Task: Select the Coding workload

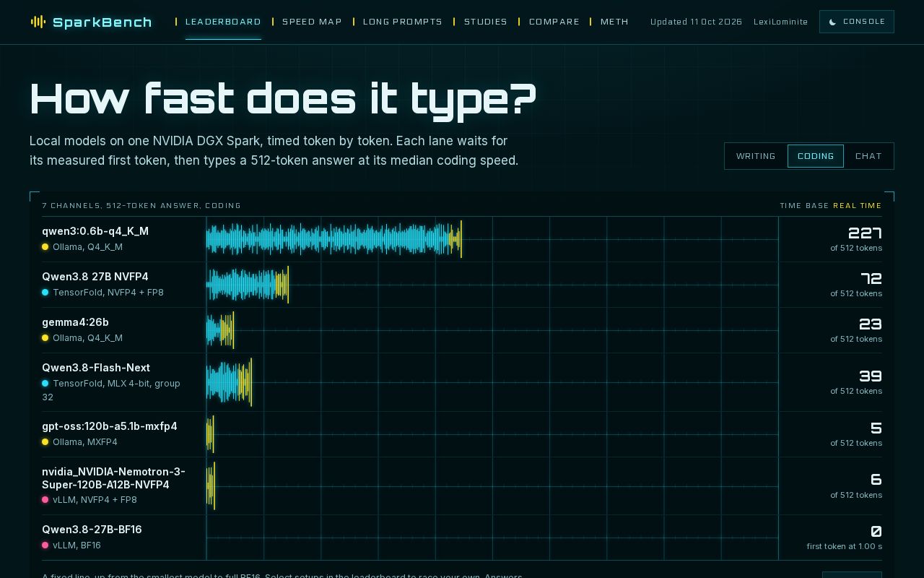Action: pos(816,156)
